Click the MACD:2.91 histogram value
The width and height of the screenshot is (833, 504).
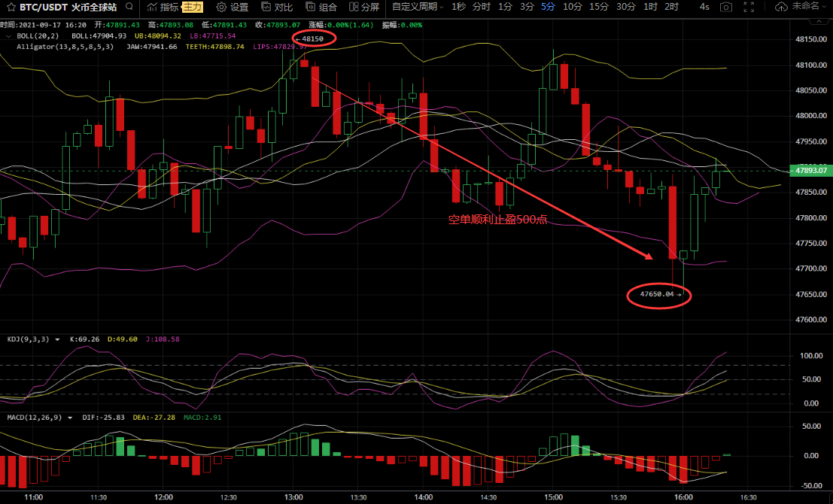[x=202, y=418]
